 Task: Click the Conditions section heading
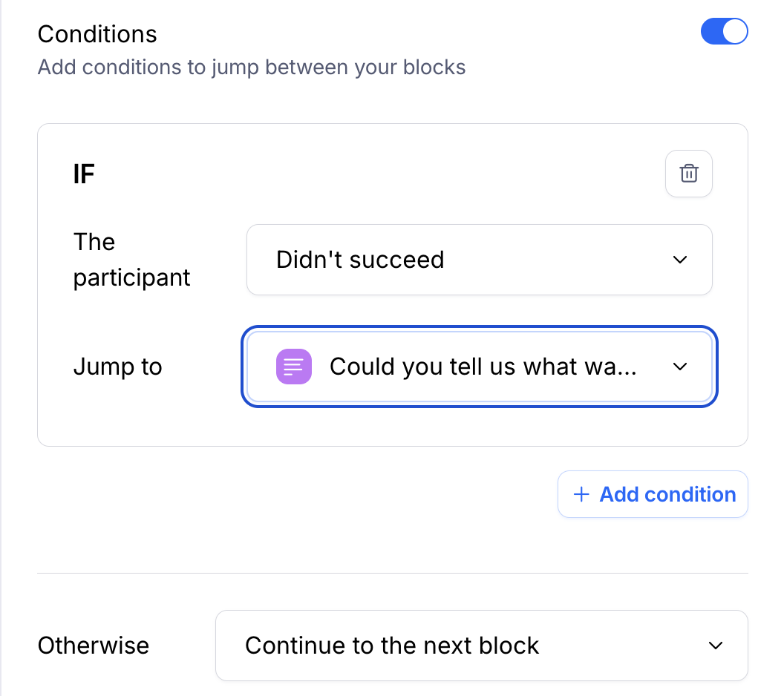click(97, 34)
